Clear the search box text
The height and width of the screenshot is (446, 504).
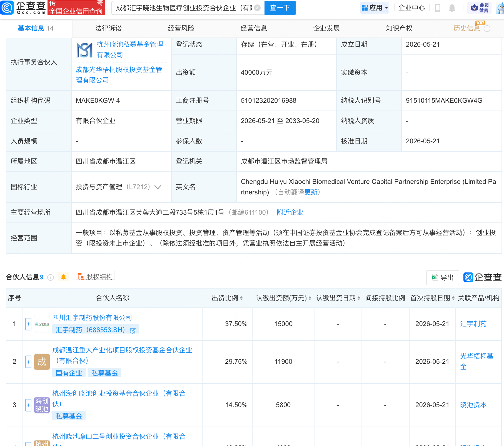pos(258,8)
